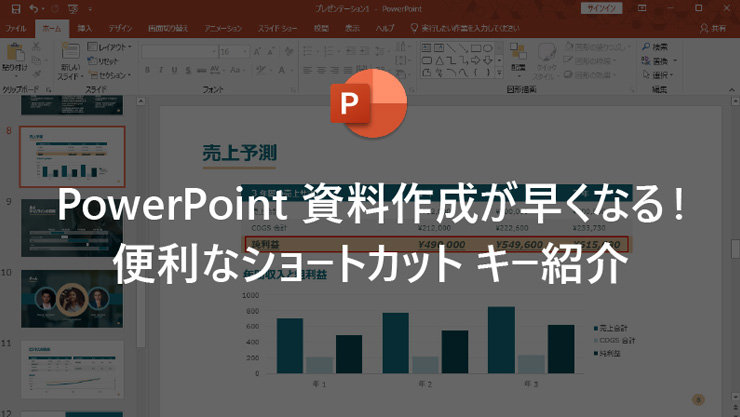Switch to the ヘルプ (Help) tab
The height and width of the screenshot is (417, 740).
(x=385, y=29)
